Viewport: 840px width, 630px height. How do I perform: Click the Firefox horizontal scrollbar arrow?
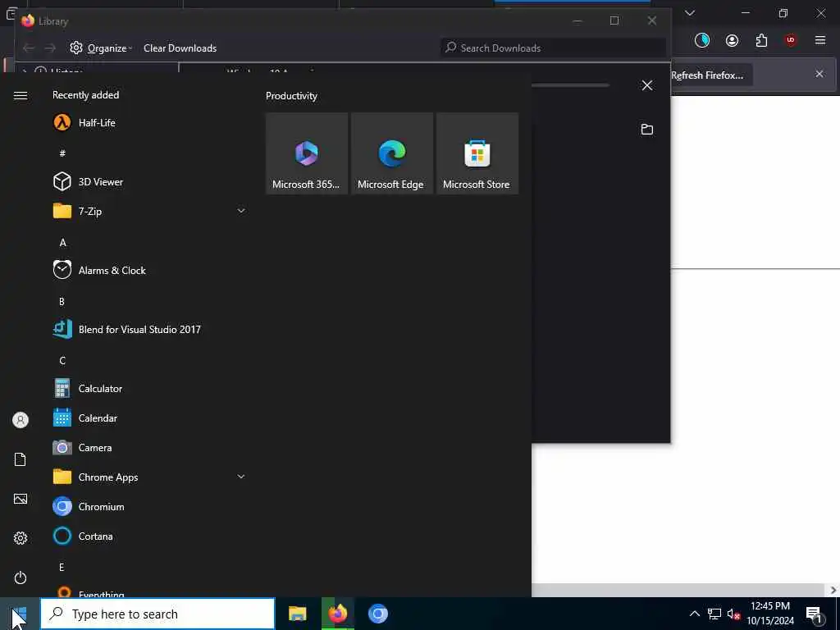coord(833,591)
